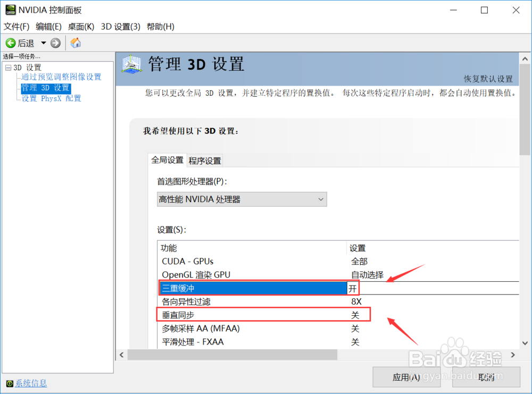
Task: Maximize the NVIDIA 控制面板 window
Action: pos(485,10)
